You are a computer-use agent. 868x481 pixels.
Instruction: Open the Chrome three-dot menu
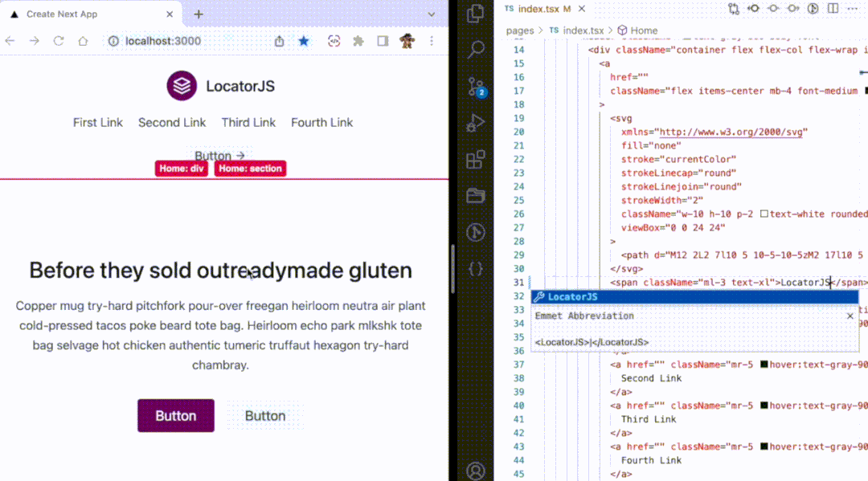point(432,41)
